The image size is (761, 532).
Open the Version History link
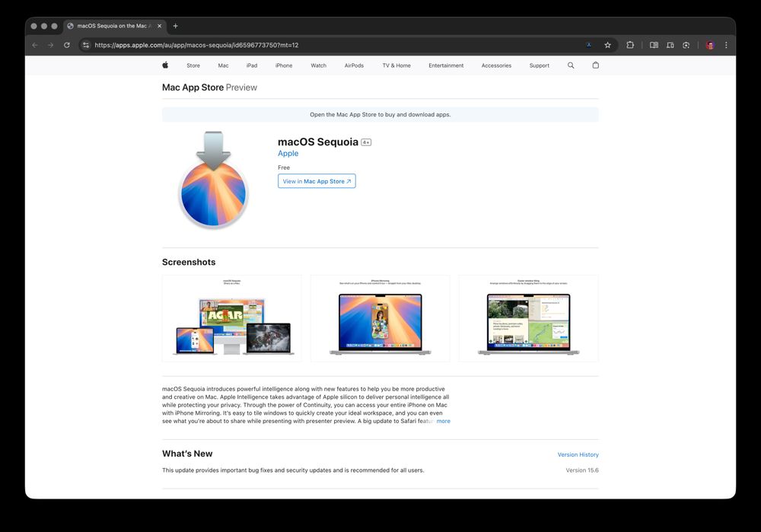(x=578, y=455)
